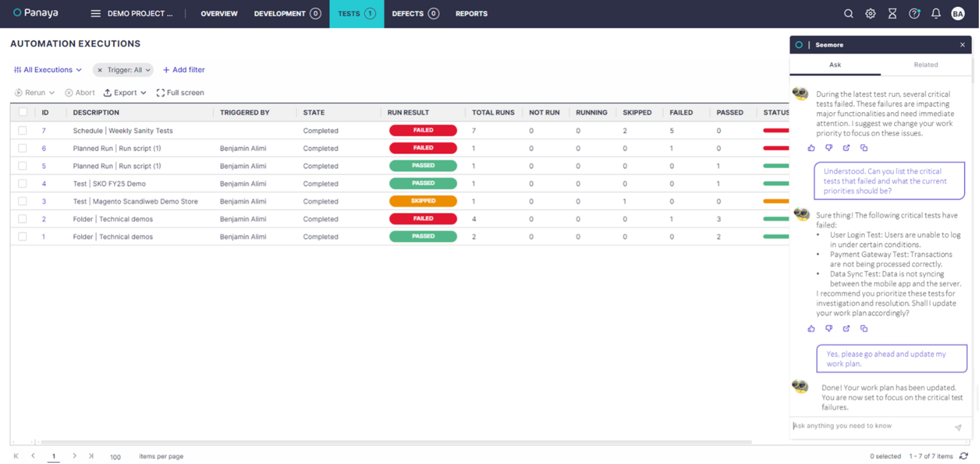The height and width of the screenshot is (464, 980).
Task: Open the help question mark icon
Action: click(x=914, y=14)
